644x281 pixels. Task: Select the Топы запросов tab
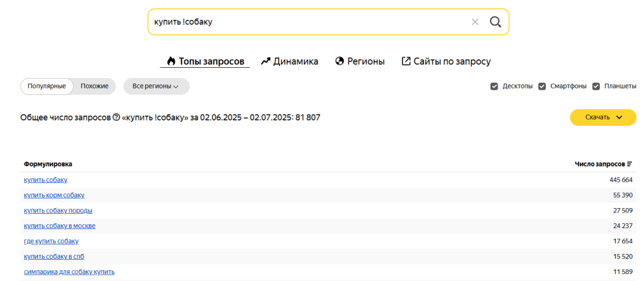pyautogui.click(x=205, y=61)
